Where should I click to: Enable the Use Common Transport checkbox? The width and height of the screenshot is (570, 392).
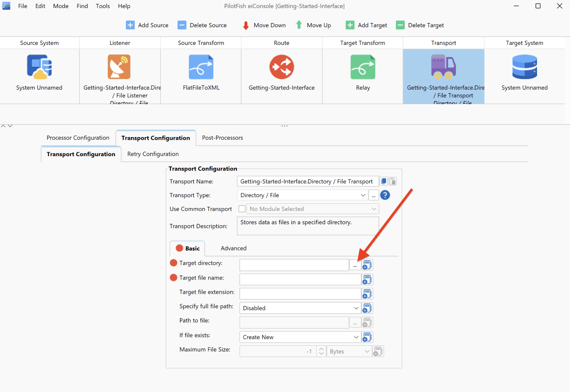[242, 209]
